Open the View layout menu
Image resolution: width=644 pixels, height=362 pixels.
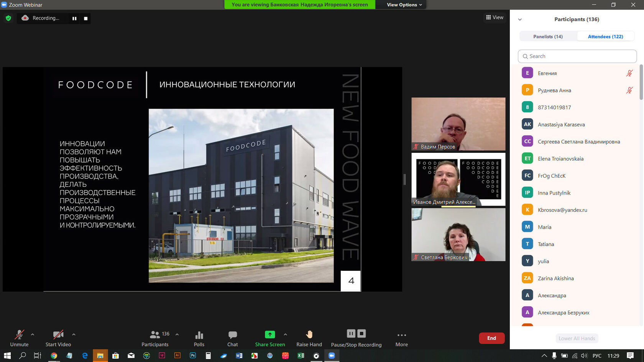tap(495, 18)
